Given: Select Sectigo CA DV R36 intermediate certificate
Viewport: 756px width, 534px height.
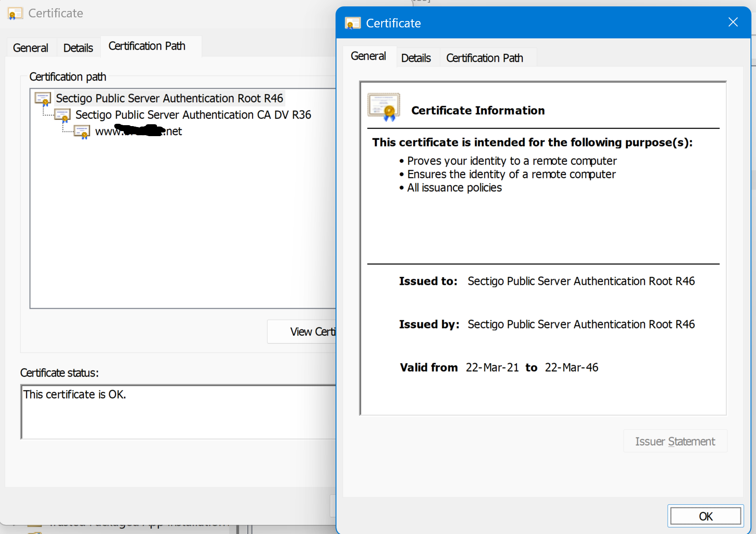Looking at the screenshot, I should click(x=193, y=115).
